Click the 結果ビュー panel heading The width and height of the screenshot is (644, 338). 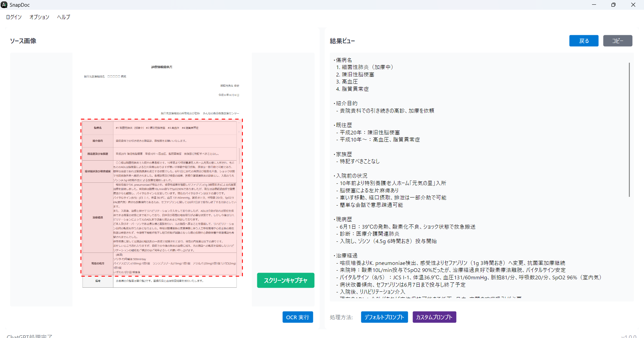342,41
